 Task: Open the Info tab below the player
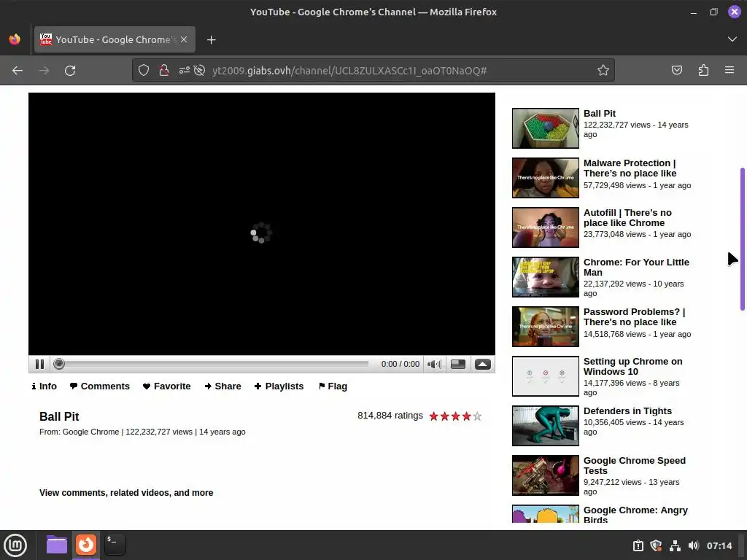44,386
